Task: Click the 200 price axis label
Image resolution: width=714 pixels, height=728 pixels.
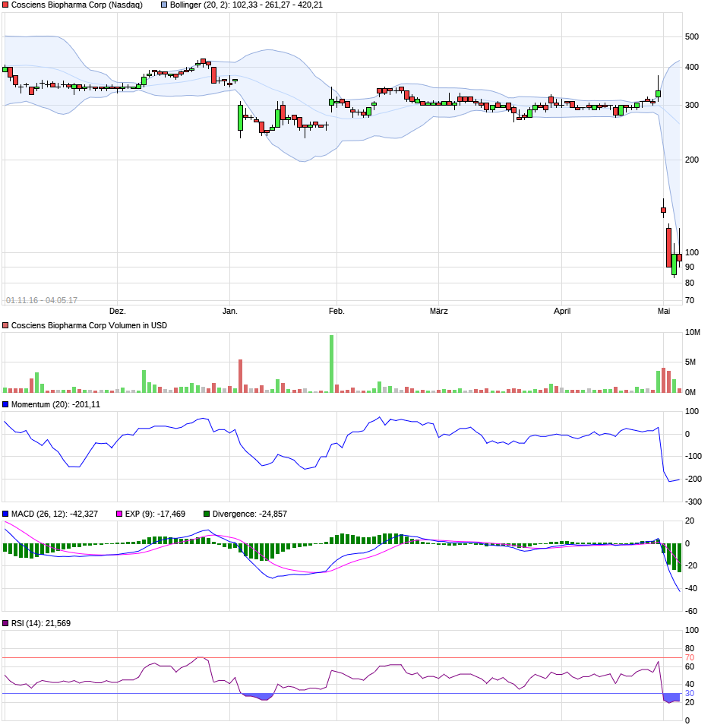Action: click(x=692, y=160)
